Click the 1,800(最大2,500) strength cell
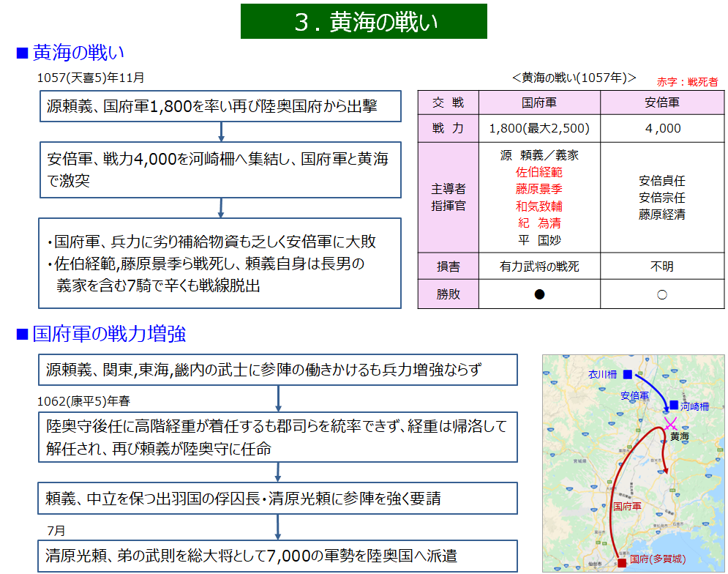The height and width of the screenshot is (574, 728). pos(539,129)
